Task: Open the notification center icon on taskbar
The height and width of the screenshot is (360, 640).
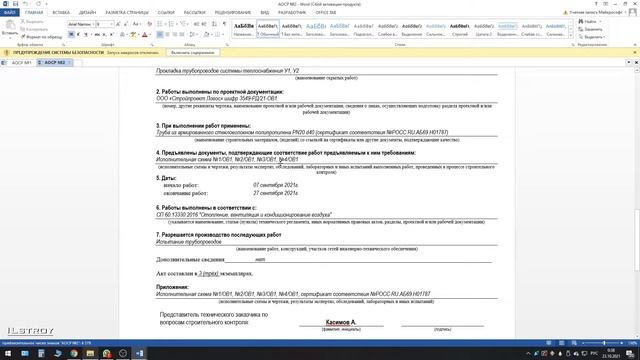Action: tap(630, 353)
